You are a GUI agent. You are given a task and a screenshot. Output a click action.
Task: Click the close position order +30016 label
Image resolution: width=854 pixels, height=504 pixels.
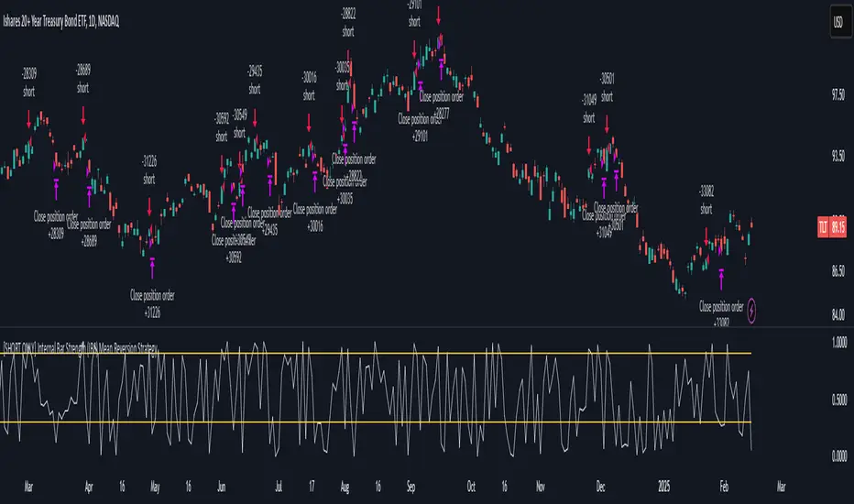coord(315,217)
